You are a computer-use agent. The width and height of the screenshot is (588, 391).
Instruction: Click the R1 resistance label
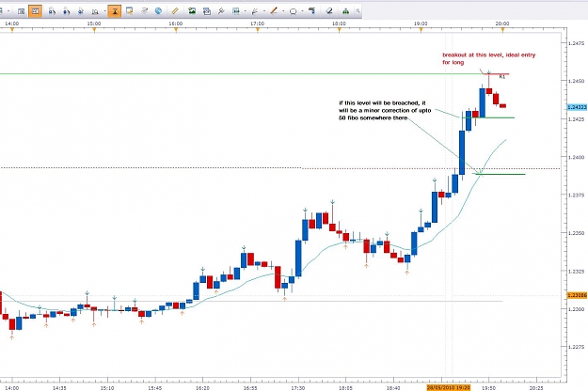click(502, 77)
